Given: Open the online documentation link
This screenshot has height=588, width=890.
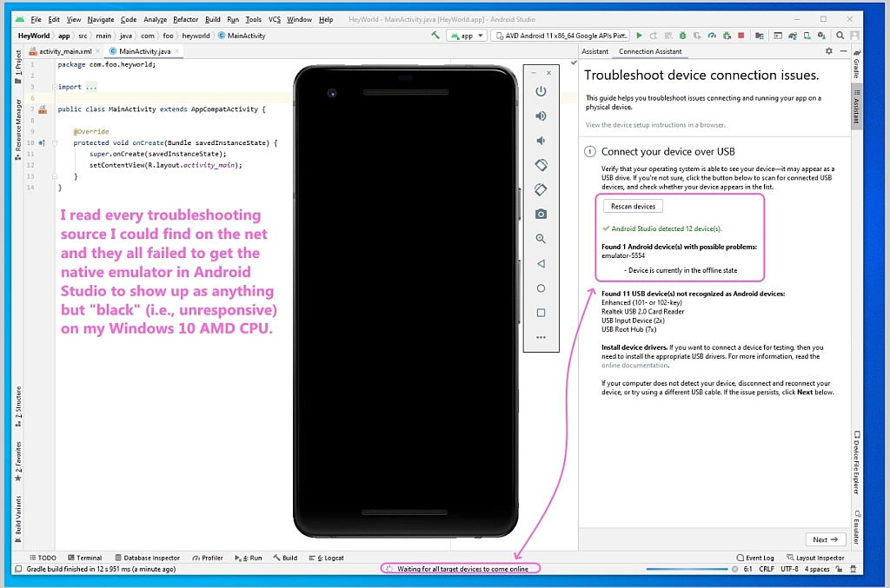Looking at the screenshot, I should [x=634, y=365].
